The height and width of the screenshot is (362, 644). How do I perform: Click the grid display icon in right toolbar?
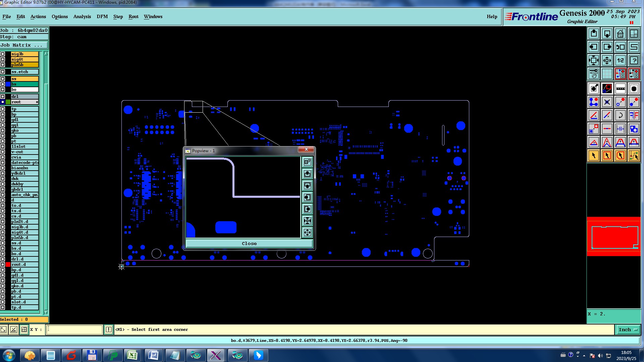(x=607, y=73)
